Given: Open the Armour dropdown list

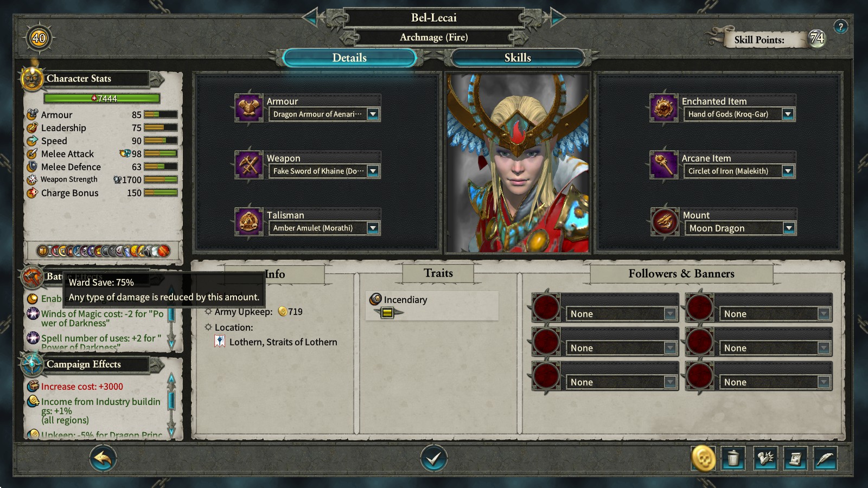Looking at the screenshot, I should pyautogui.click(x=373, y=114).
